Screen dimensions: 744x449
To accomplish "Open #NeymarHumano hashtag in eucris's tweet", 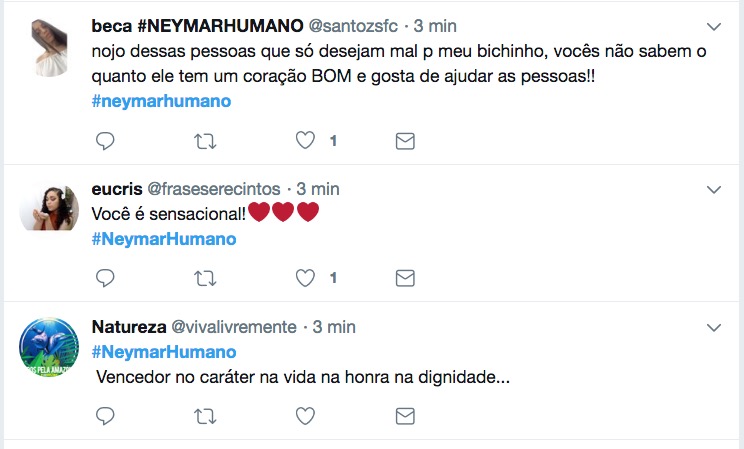I will pyautogui.click(x=163, y=239).
